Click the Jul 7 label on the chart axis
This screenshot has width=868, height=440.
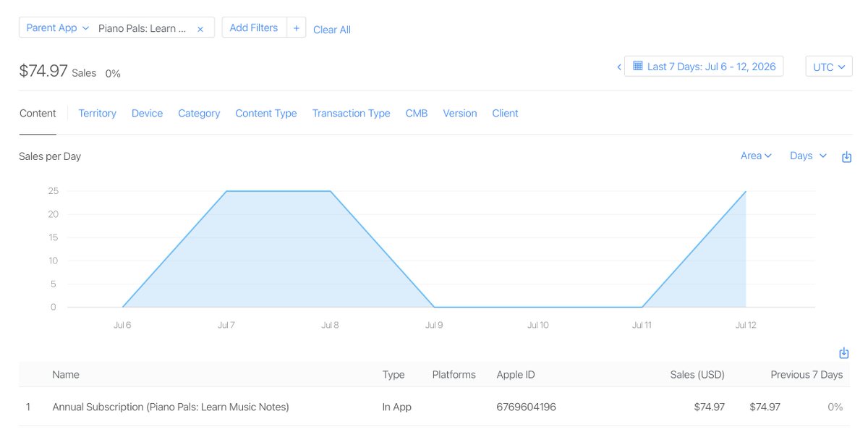pos(226,325)
